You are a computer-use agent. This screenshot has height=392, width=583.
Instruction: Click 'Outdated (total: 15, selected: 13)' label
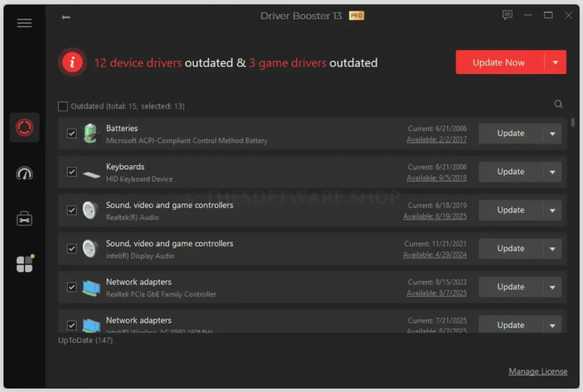click(128, 106)
